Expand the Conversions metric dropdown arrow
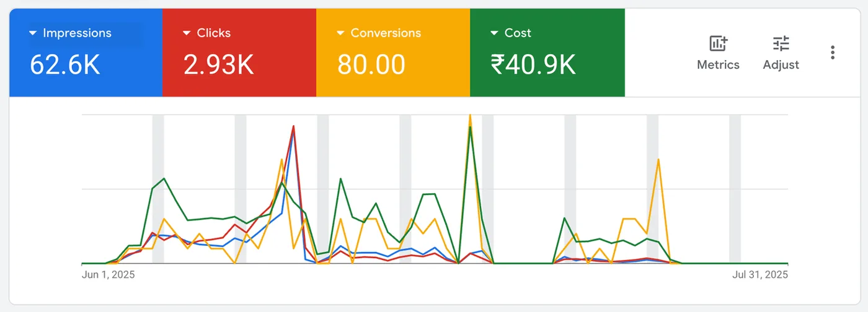 coord(340,33)
